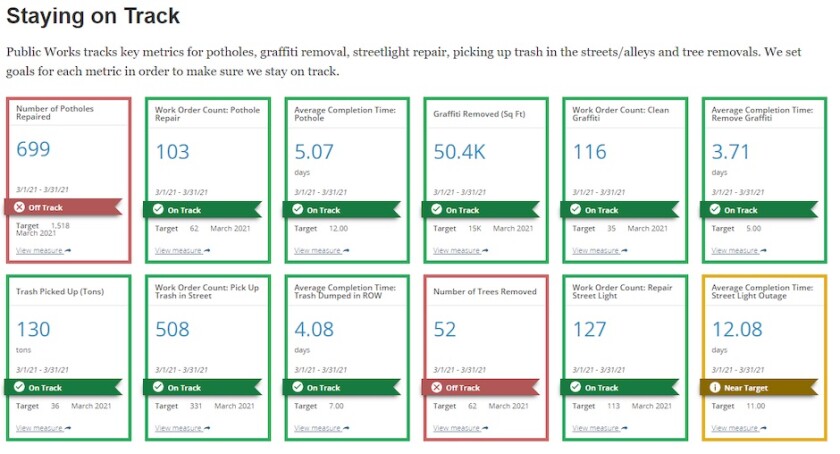Open View measure link for Trash Picked Up
840x454 pixels.
43,428
